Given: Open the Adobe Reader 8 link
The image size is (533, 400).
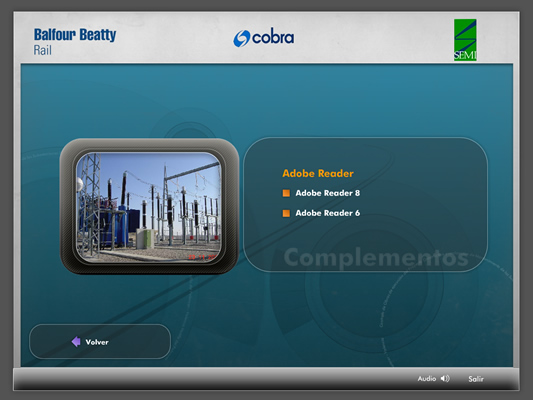Looking at the screenshot, I should [327, 193].
